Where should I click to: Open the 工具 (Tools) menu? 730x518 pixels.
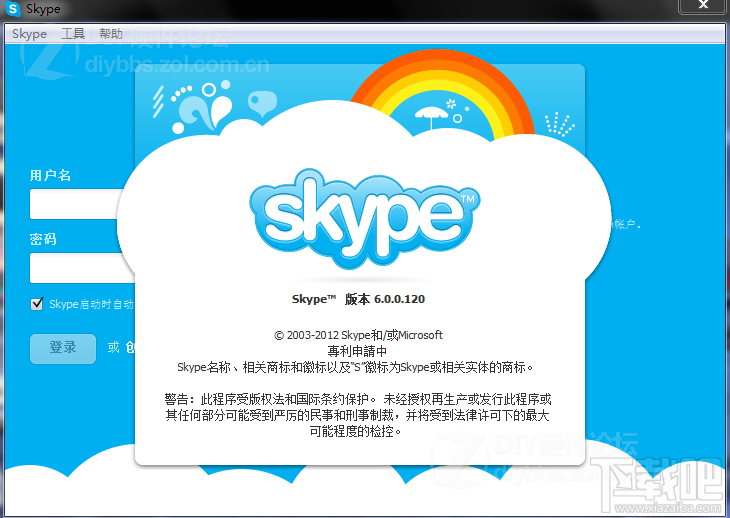click(73, 34)
